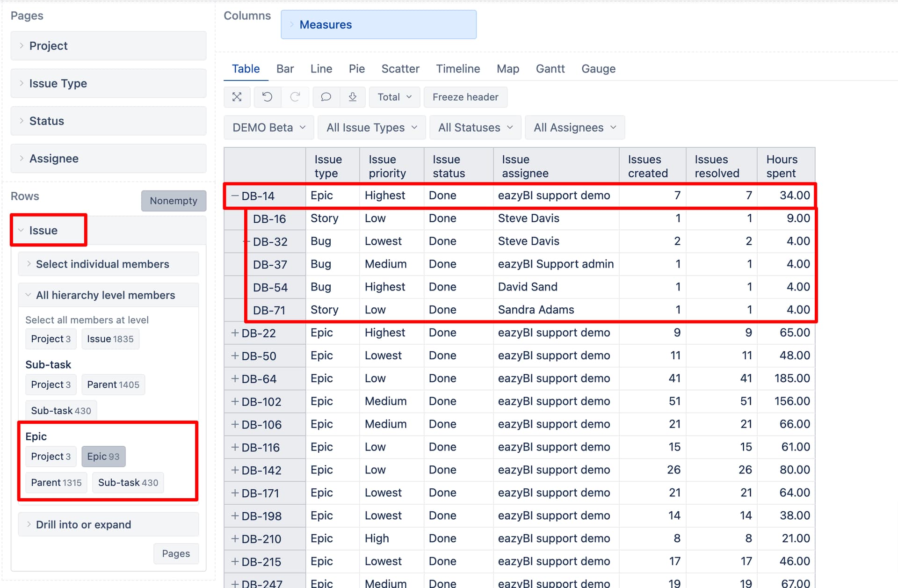Collapse the DB-14 epic row
This screenshot has height=588, width=898.
pyautogui.click(x=235, y=196)
